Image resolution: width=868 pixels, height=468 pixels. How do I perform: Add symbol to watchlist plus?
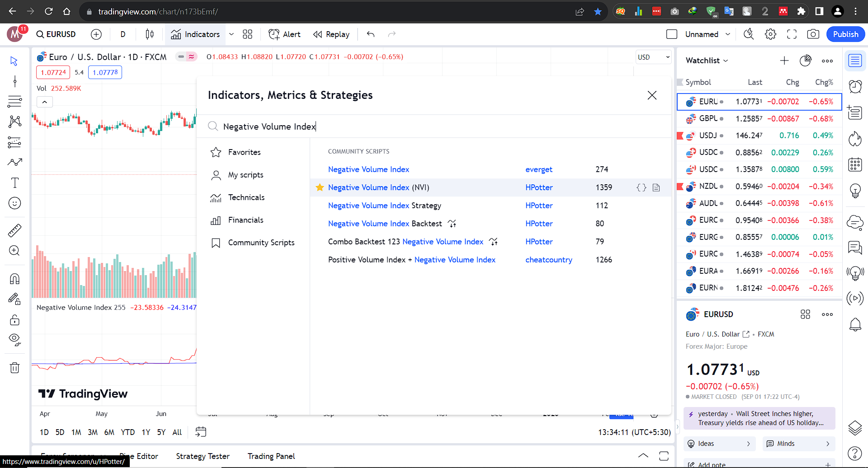[x=784, y=61]
